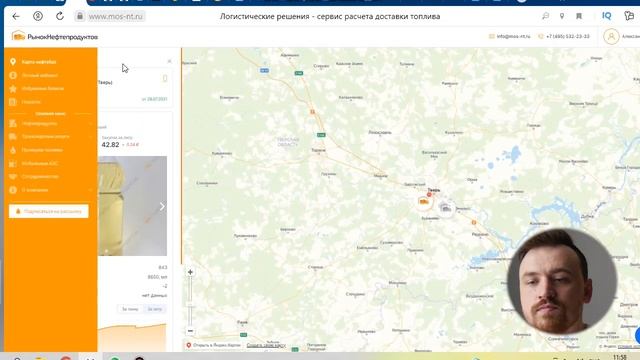Viewport: 640px width, 360px height.
Task: Open Личный кабинет sidebar item
Action: click(40, 76)
